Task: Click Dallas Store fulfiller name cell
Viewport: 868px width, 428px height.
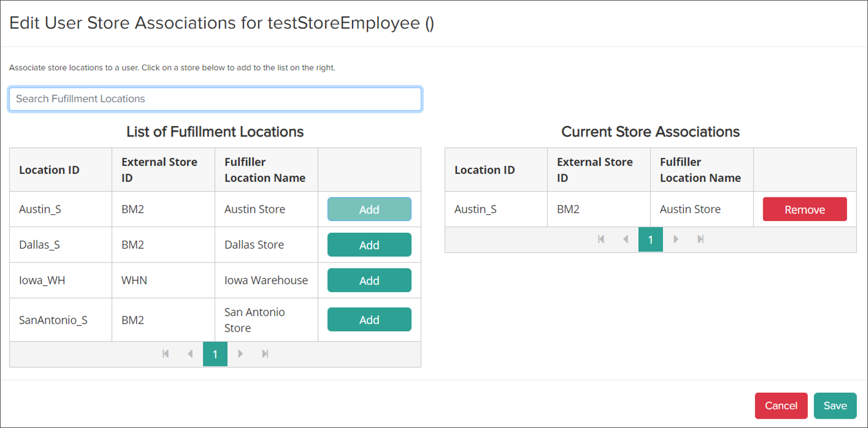Action: point(266,245)
